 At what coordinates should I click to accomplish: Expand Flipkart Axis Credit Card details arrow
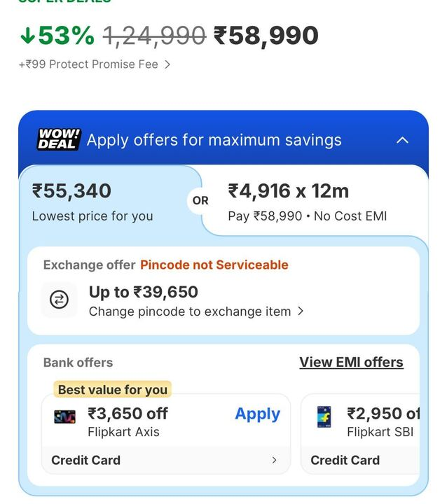274,460
